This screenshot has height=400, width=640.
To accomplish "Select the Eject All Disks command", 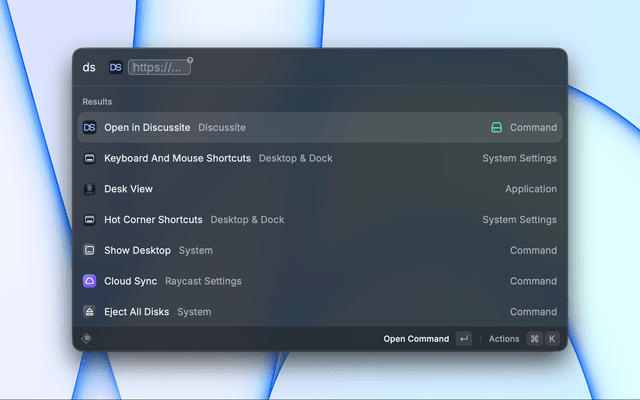I will coord(320,312).
